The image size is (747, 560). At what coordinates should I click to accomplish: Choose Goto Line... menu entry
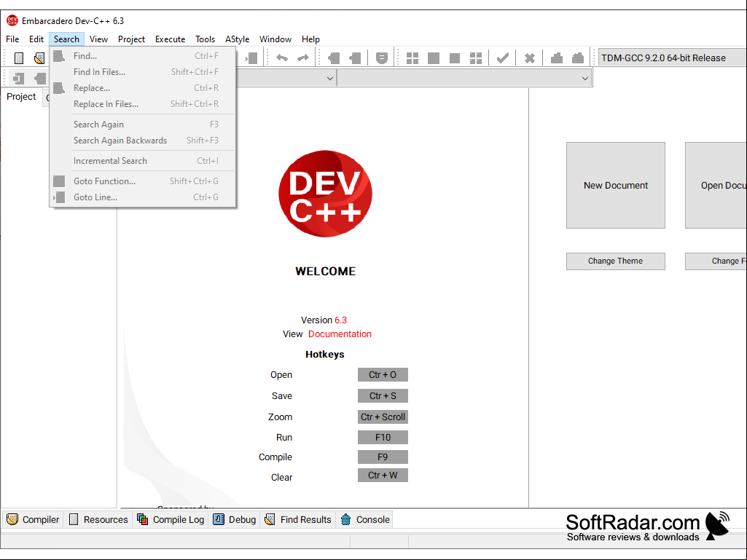142,197
